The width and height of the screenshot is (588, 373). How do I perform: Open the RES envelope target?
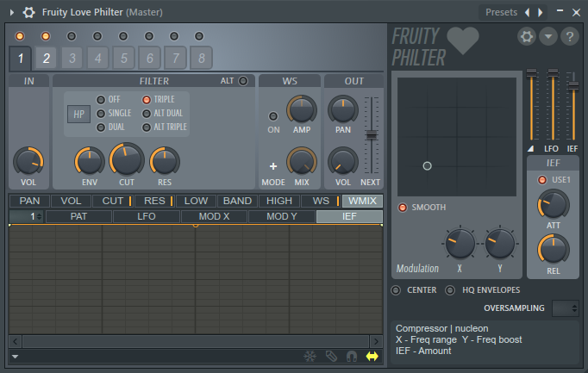pyautogui.click(x=154, y=201)
